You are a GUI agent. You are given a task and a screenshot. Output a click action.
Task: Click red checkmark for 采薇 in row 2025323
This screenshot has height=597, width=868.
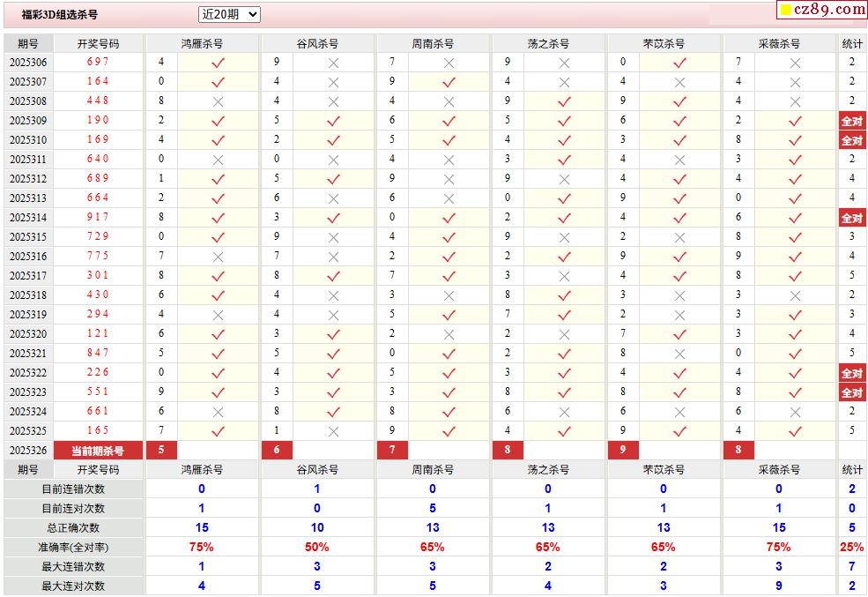tap(795, 392)
